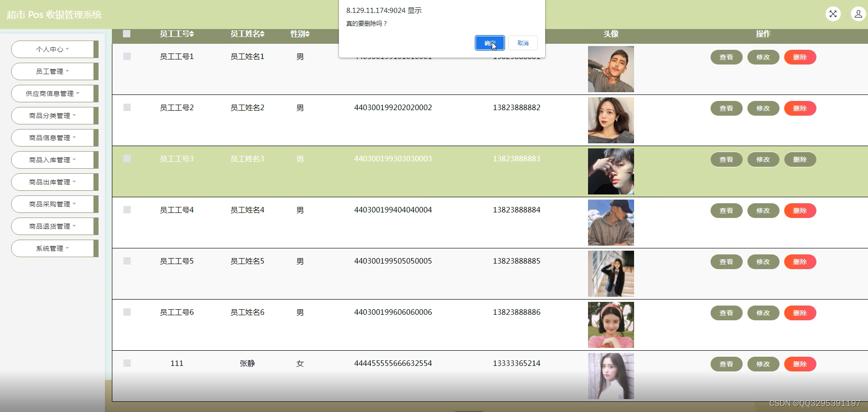Click 删除 for 员工姓名3

click(800, 159)
